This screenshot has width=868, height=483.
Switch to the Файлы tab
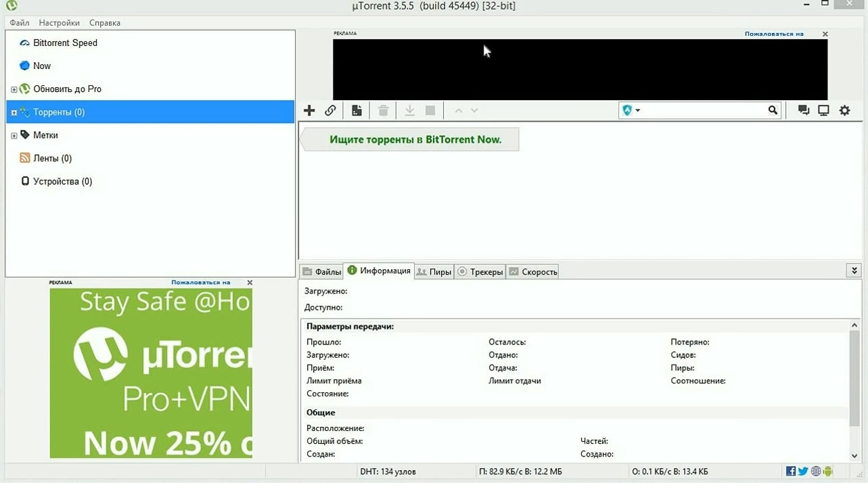[321, 271]
